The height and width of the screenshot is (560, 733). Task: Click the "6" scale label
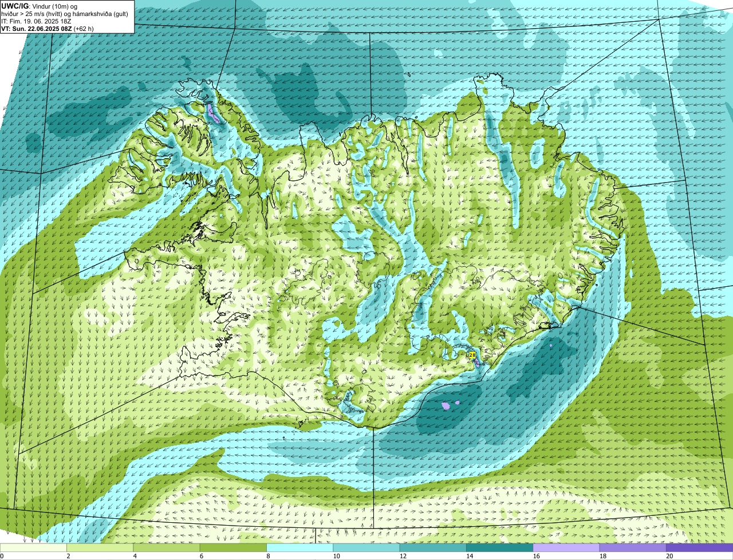[x=202, y=556]
